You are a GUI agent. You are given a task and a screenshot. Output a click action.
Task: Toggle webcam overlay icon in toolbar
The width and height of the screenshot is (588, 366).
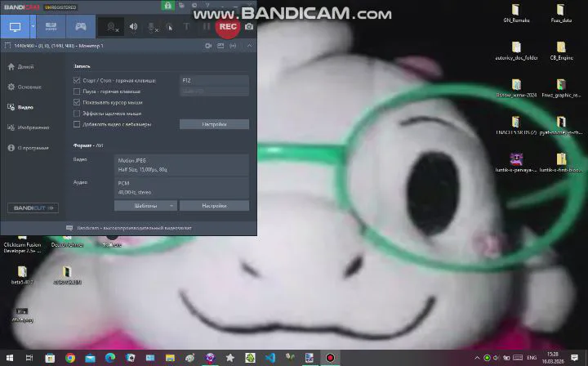(111, 27)
